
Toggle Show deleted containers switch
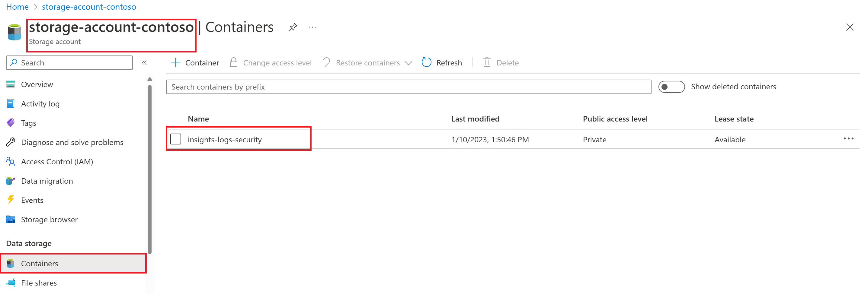(671, 87)
